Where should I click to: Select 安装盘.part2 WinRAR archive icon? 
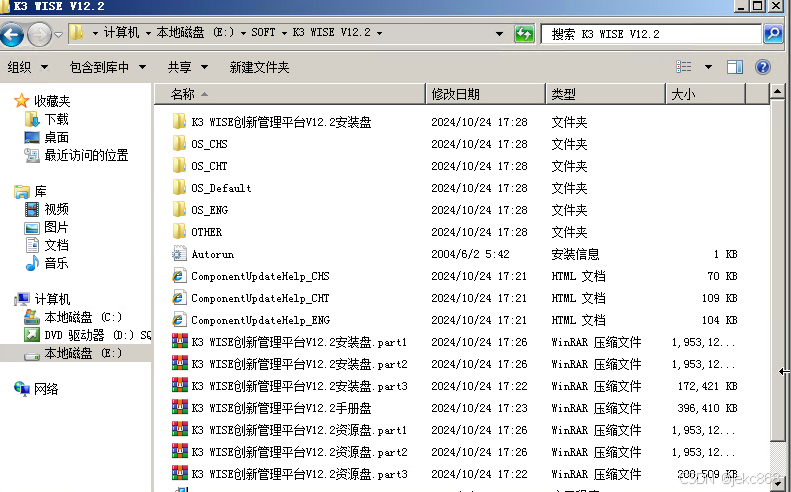180,363
